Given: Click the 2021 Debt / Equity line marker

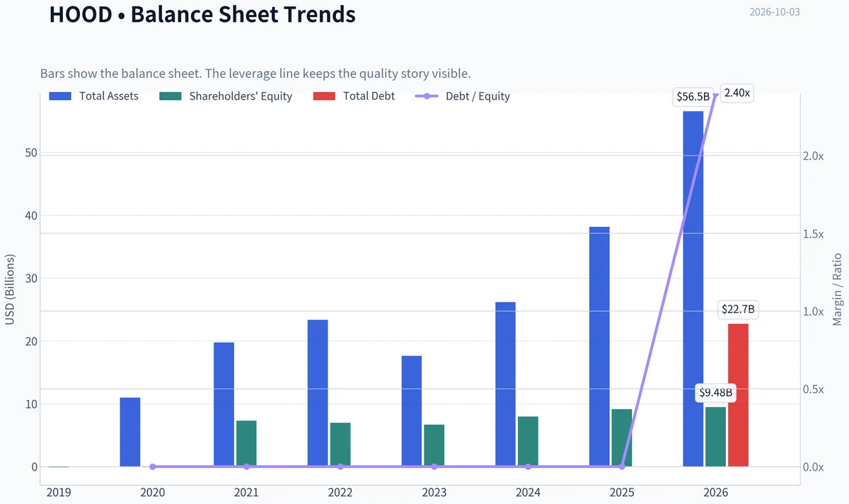Looking at the screenshot, I should pos(246,467).
